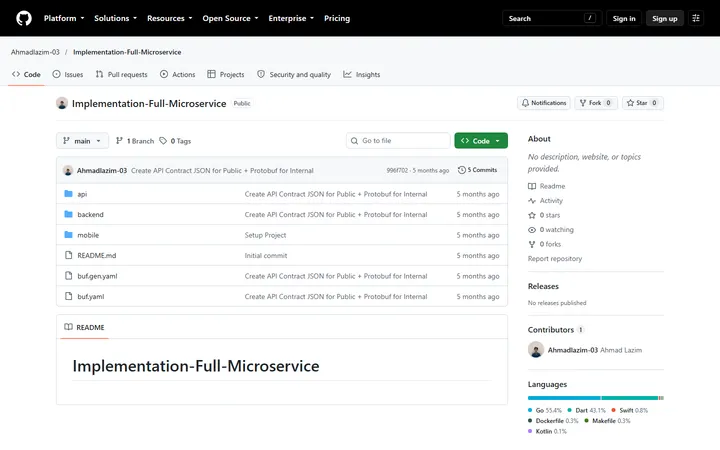Screen dimensions: 720x450
Task: Open contributor Ahmadlazim-03 Ahmad Lazim profile
Action: (595, 350)
